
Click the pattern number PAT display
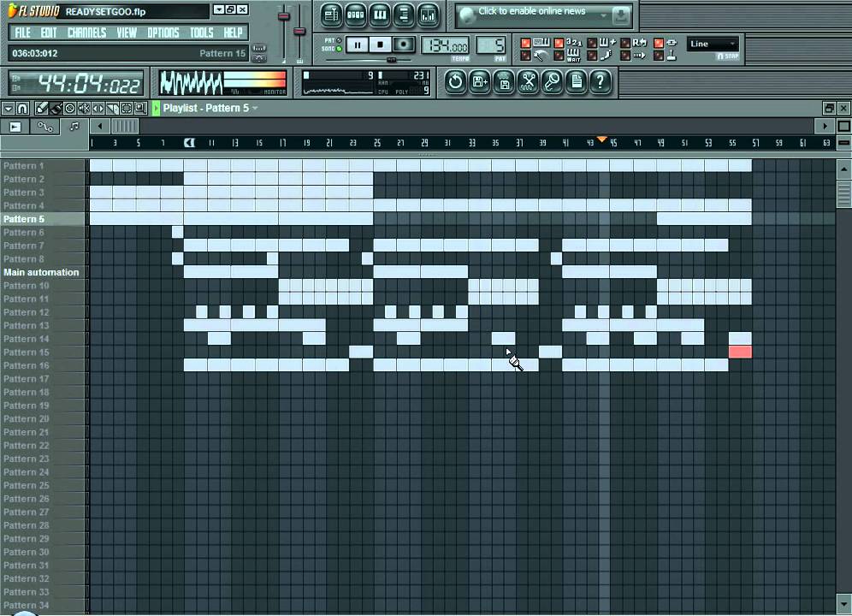(491, 45)
